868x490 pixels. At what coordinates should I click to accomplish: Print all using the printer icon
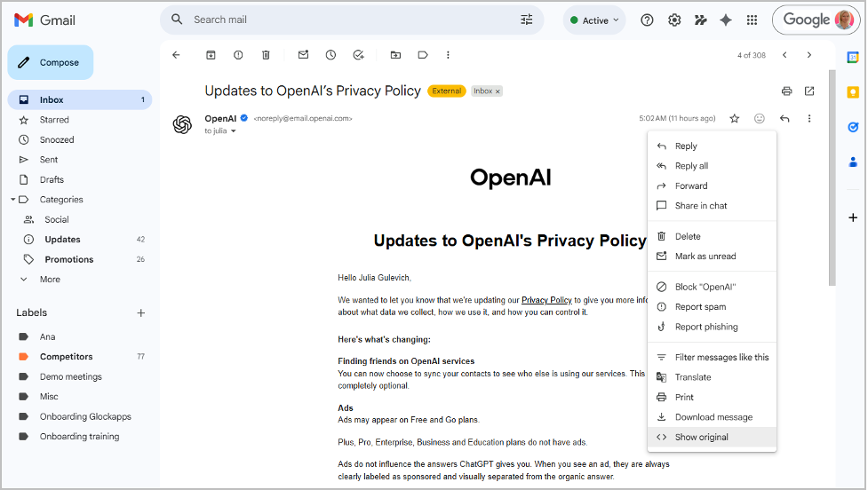(786, 91)
